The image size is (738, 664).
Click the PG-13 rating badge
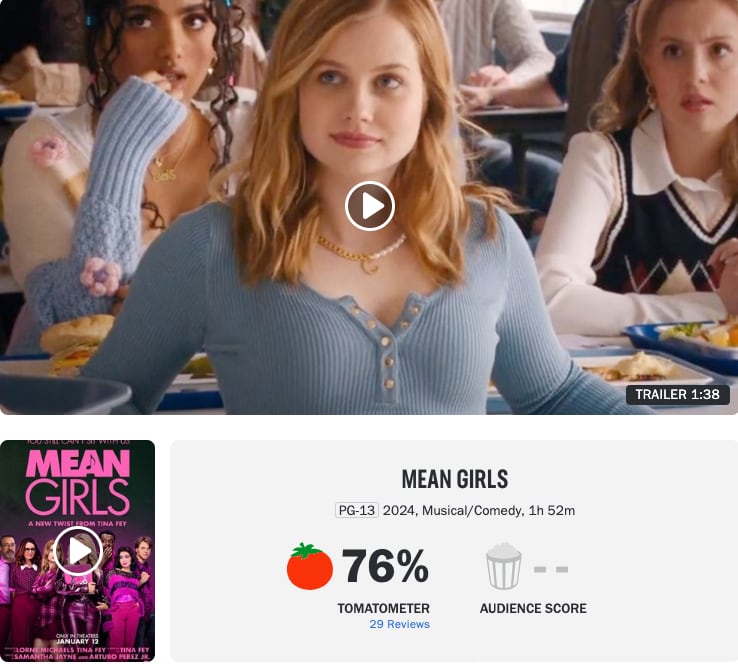357,511
